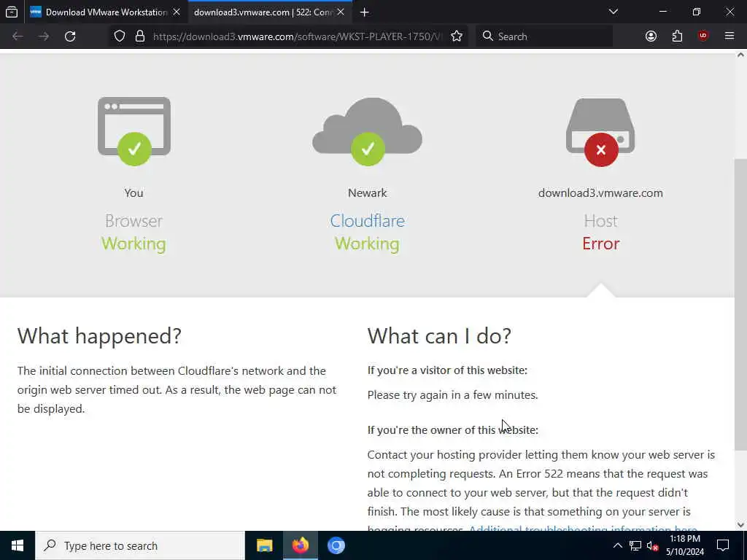This screenshot has height=560, width=747.
Task: Click the 'Newark' location text
Action: click(368, 192)
